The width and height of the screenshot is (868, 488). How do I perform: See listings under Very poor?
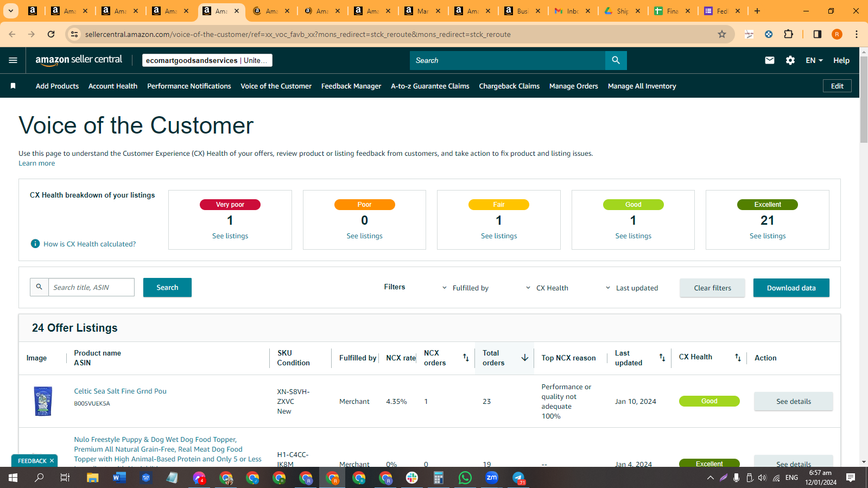point(230,236)
